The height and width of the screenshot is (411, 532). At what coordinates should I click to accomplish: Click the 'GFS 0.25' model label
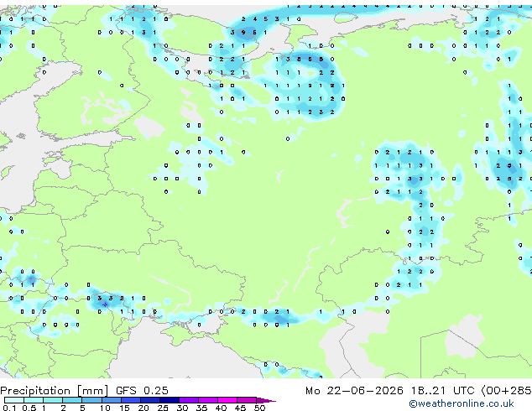click(142, 390)
